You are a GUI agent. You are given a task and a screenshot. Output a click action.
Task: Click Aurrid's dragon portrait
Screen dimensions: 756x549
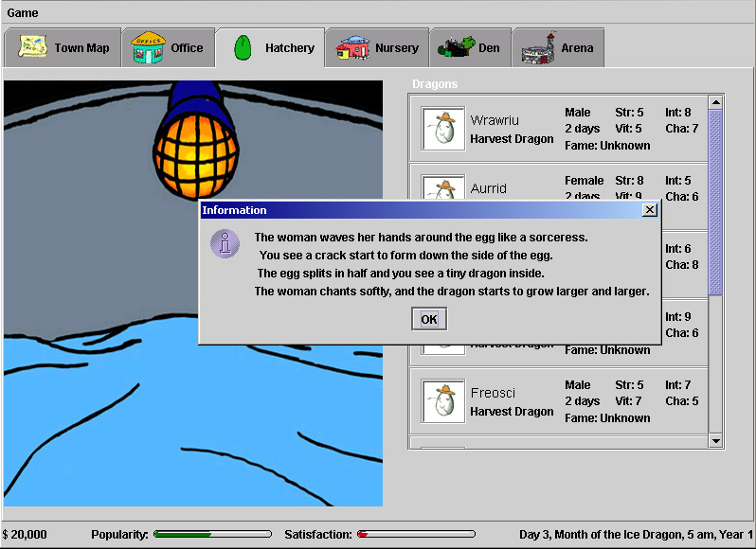(442, 188)
